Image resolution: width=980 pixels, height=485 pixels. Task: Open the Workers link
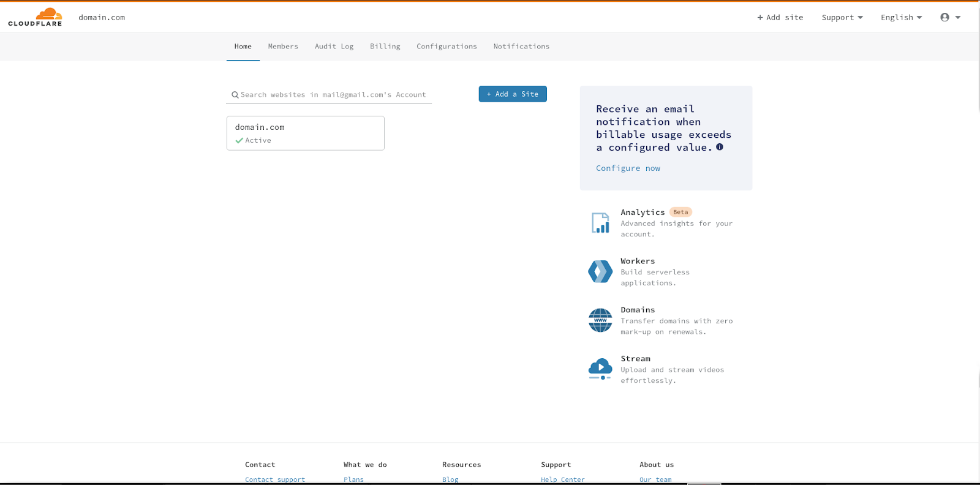(x=638, y=261)
